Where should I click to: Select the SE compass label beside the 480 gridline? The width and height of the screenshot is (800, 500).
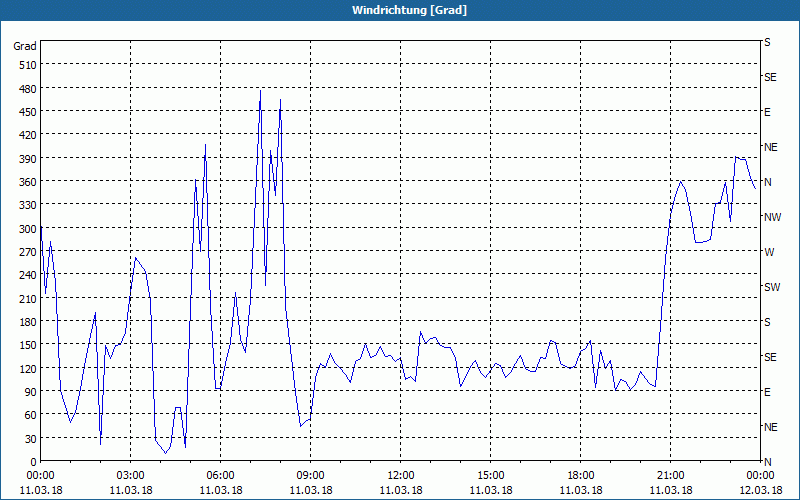click(x=770, y=78)
